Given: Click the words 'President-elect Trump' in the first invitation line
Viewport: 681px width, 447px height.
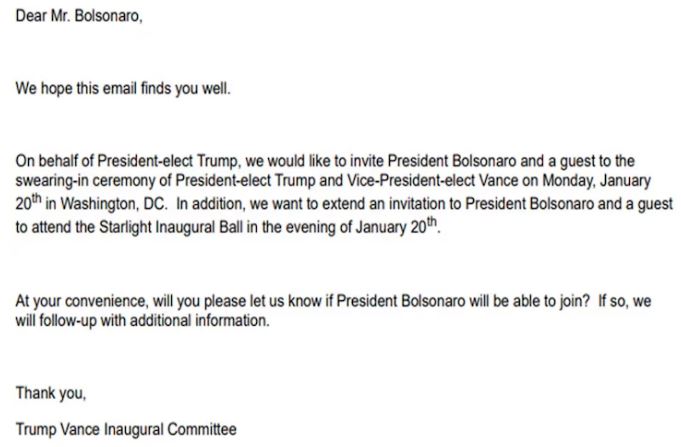Looking at the screenshot, I should click(168, 161).
